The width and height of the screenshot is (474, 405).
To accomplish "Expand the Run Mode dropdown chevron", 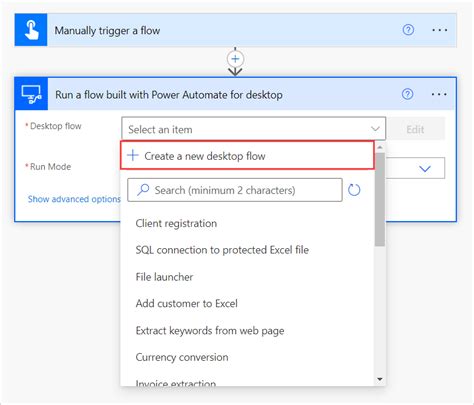I will click(425, 169).
